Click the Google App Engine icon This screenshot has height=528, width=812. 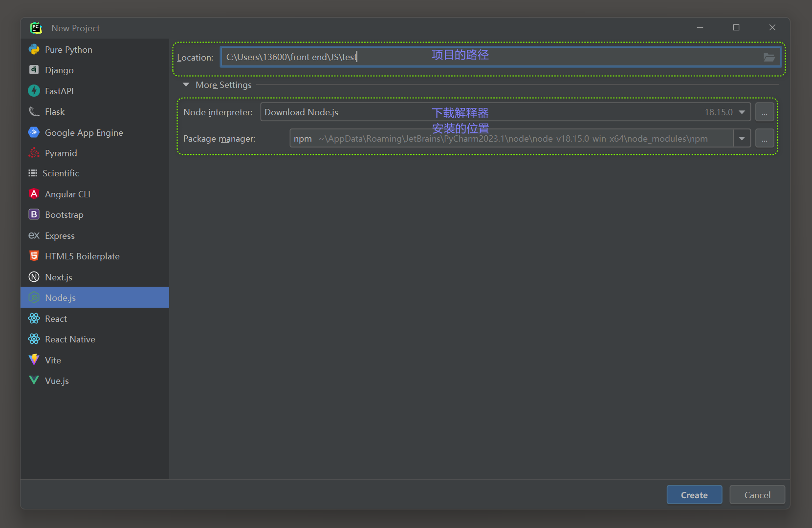pos(34,132)
